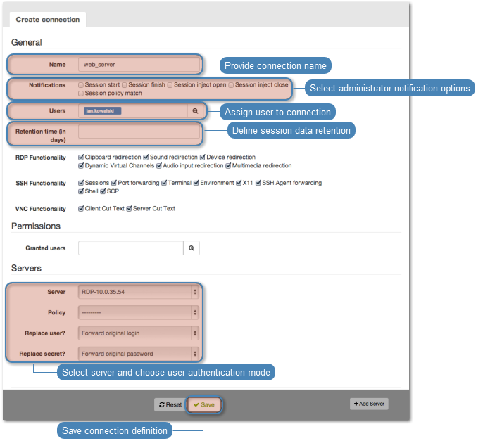
Task: Uncheck Port forwarding
Action: (x=114, y=183)
